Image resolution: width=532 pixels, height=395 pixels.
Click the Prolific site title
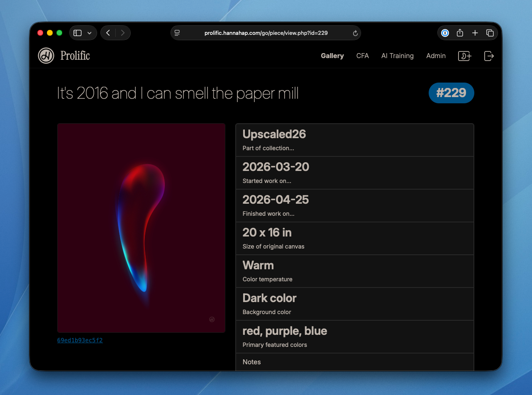[75, 56]
